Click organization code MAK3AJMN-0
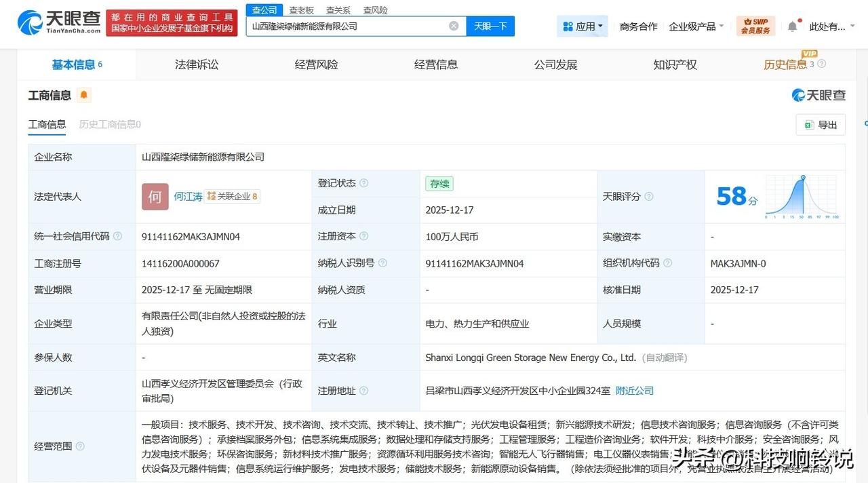This screenshot has width=868, height=483. [738, 263]
